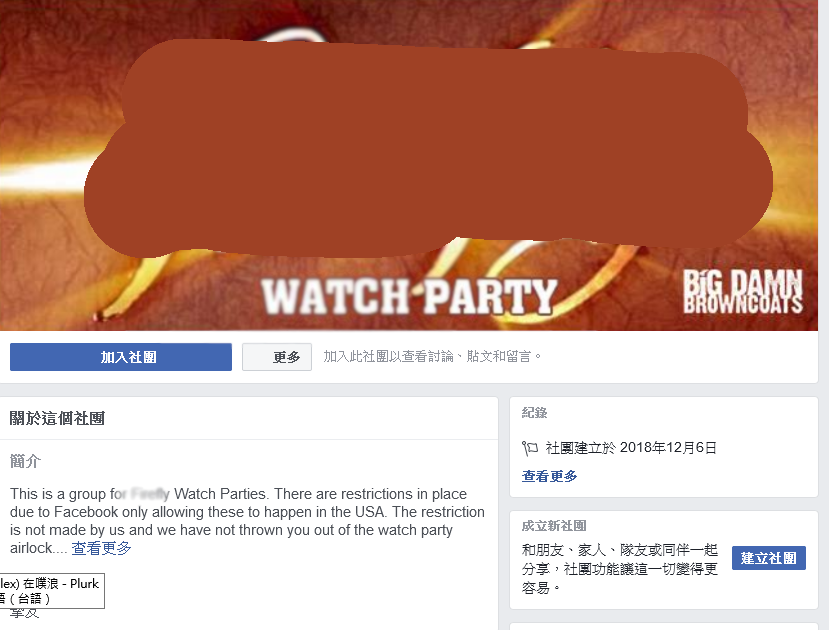829x630 pixels.
Task: Select the 紀錄 history heading
Action: pos(535,413)
